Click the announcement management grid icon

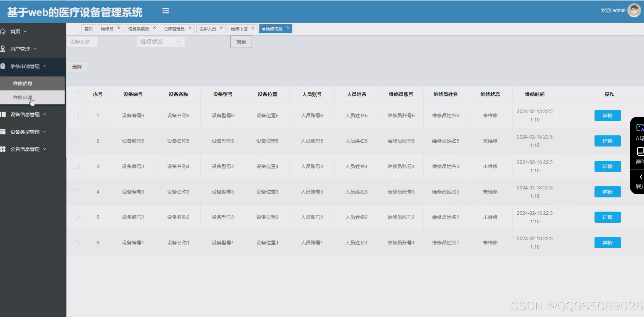3,149
